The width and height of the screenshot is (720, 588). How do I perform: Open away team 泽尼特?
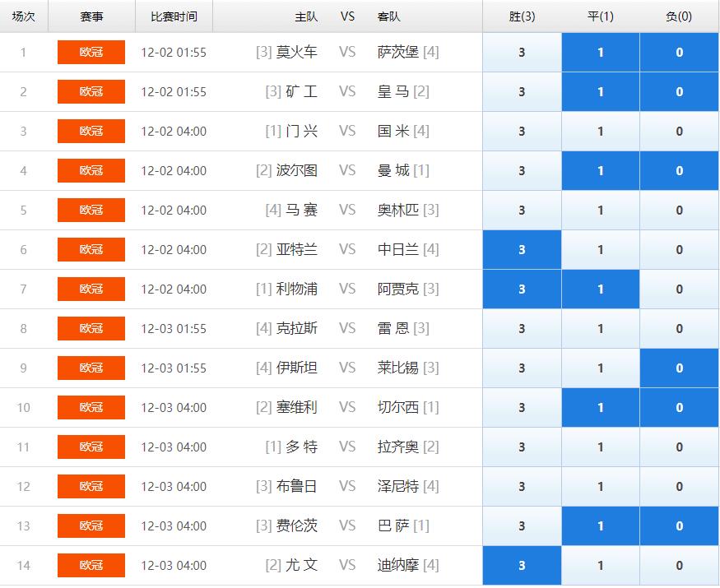pyautogui.click(x=398, y=487)
